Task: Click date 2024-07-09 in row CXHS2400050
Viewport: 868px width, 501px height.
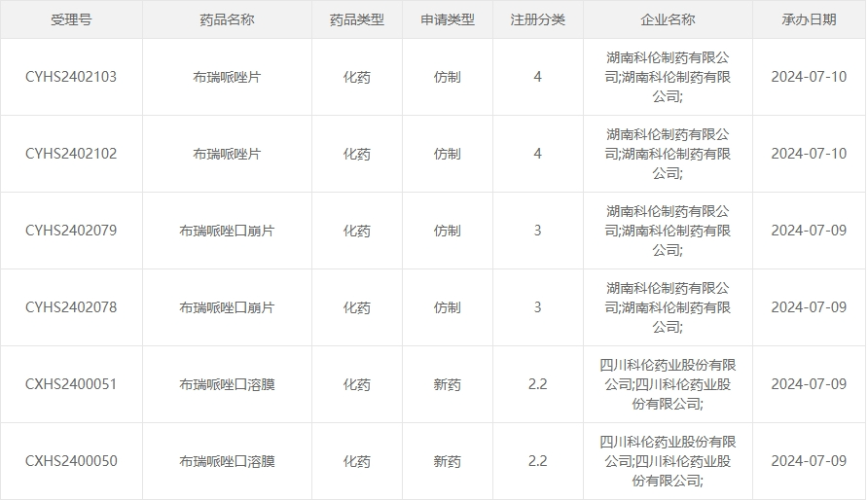Action: click(809, 462)
